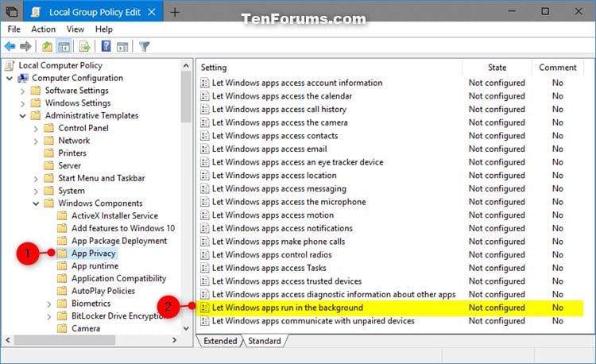Click tree horizontal scrollbar right arrow
This screenshot has width=596, height=364.
(x=175, y=340)
